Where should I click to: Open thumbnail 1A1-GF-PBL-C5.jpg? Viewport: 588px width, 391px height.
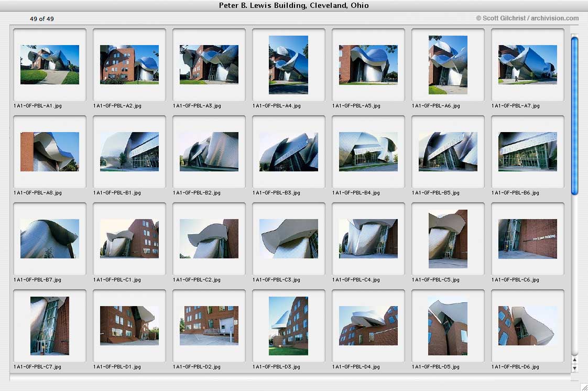click(448, 239)
